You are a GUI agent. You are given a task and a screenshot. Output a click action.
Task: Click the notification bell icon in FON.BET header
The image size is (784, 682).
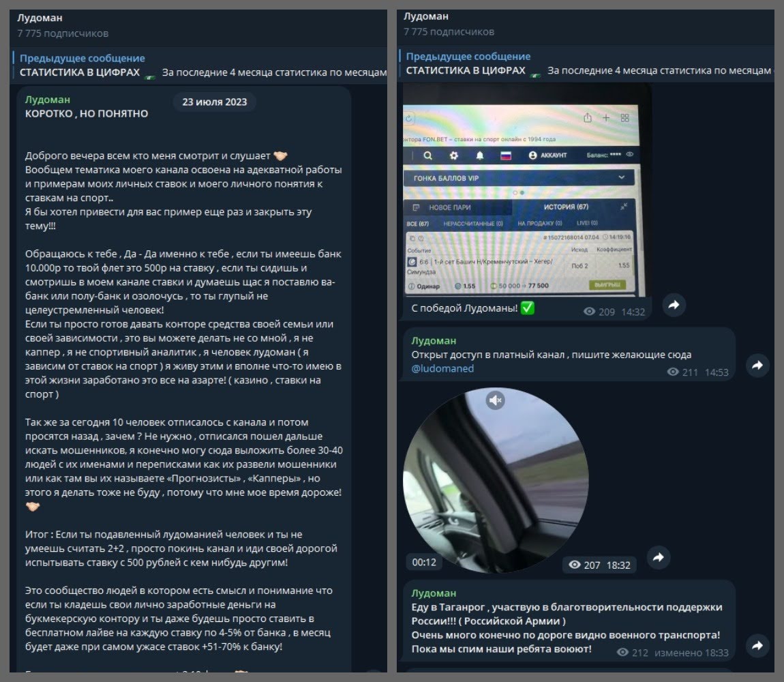click(x=480, y=155)
